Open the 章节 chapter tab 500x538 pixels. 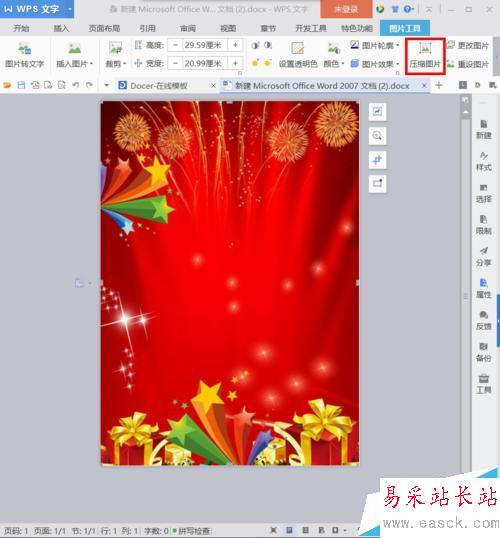268,28
